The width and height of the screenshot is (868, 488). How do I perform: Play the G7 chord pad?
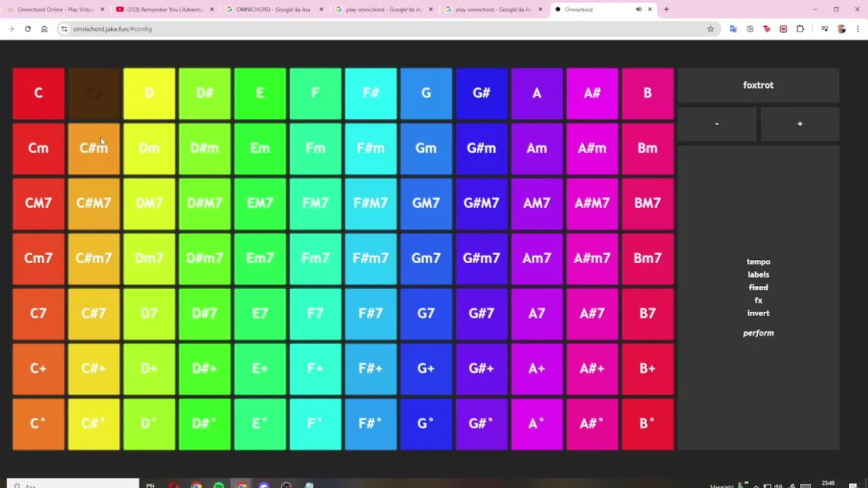pos(426,313)
